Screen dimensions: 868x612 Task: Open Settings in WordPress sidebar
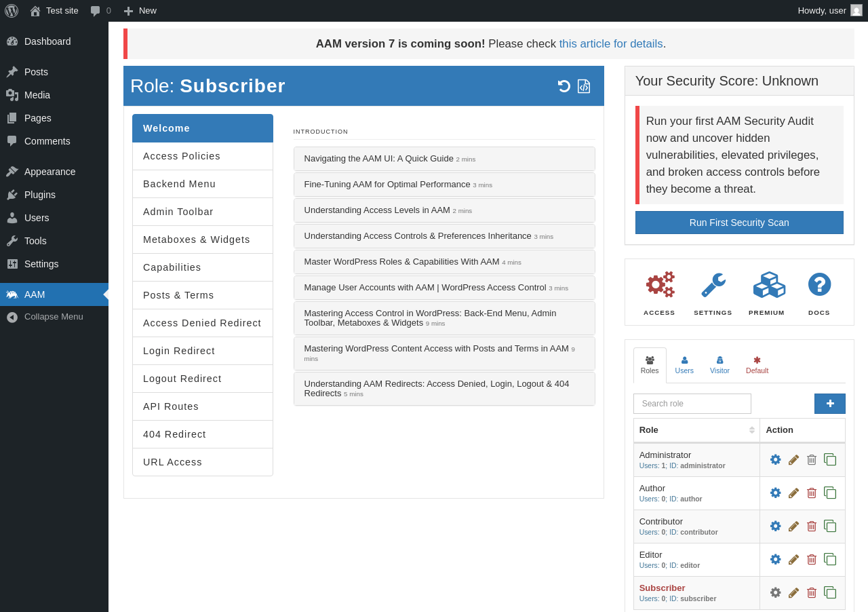click(54, 264)
